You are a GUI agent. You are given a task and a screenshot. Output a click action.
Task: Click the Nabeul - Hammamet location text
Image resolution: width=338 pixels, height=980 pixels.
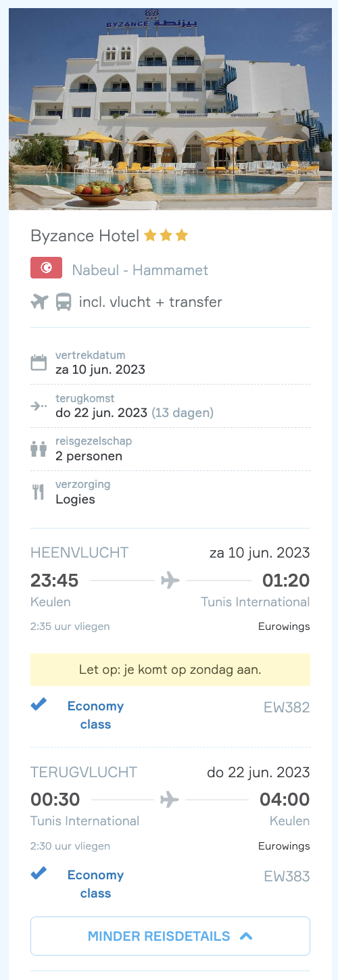pyautogui.click(x=140, y=270)
